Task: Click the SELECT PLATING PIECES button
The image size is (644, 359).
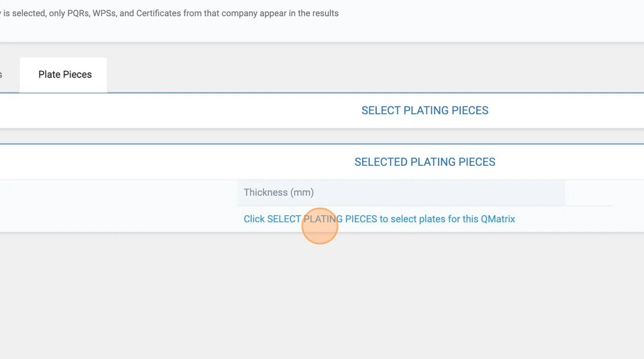Action: pyautogui.click(x=424, y=111)
